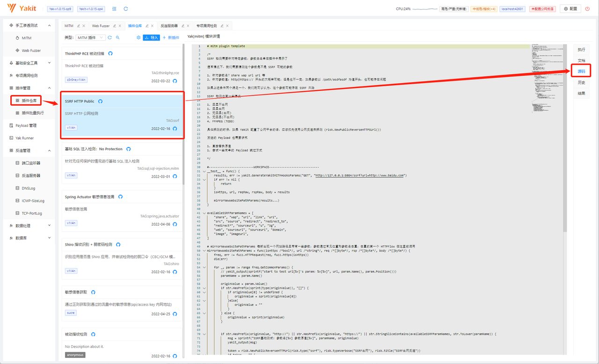Expand the 基础安全工具 sidebar group
599x364 pixels.
50,63
